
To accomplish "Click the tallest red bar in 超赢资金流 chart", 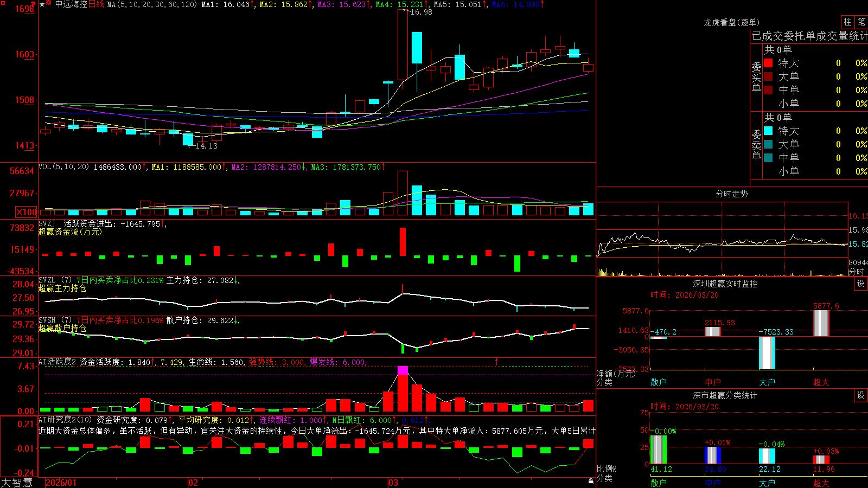I will pyautogui.click(x=403, y=242).
